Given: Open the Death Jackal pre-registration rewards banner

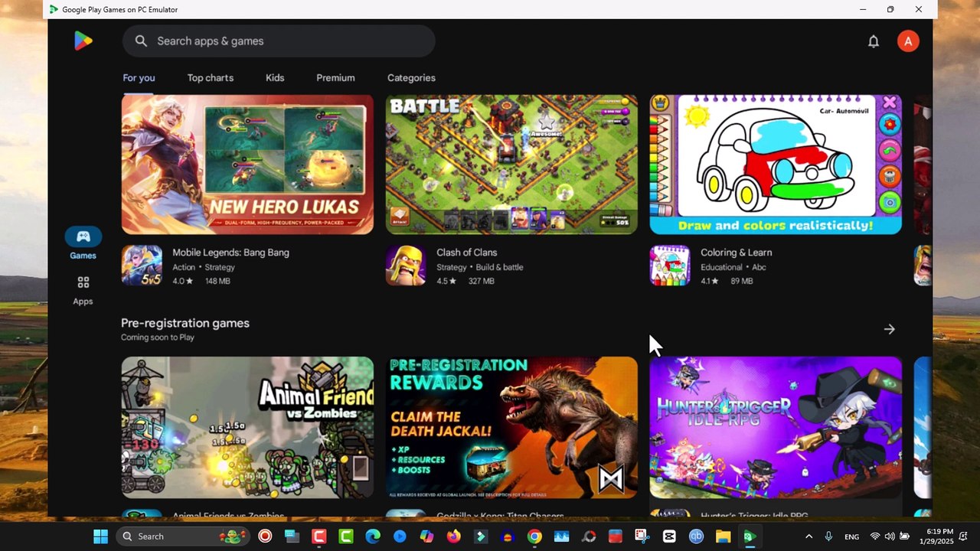Looking at the screenshot, I should click(x=511, y=428).
